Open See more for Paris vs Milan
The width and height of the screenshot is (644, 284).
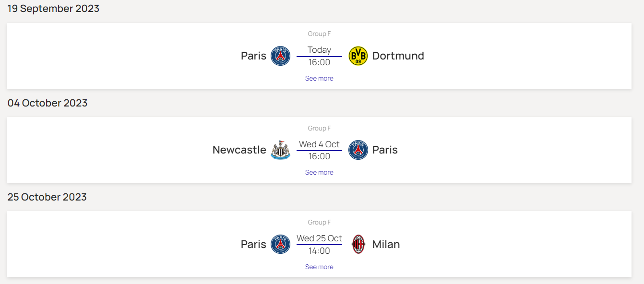pos(319,267)
